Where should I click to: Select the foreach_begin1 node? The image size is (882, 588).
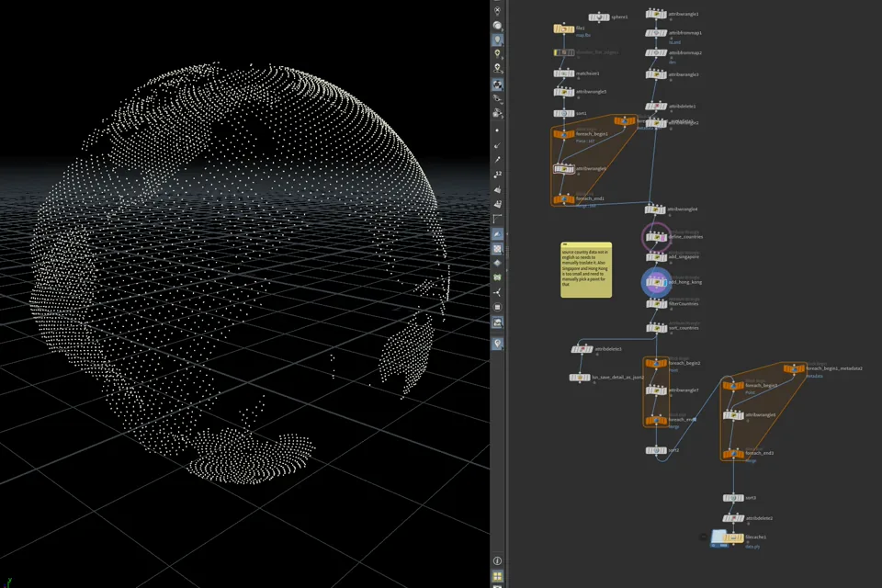pos(563,134)
